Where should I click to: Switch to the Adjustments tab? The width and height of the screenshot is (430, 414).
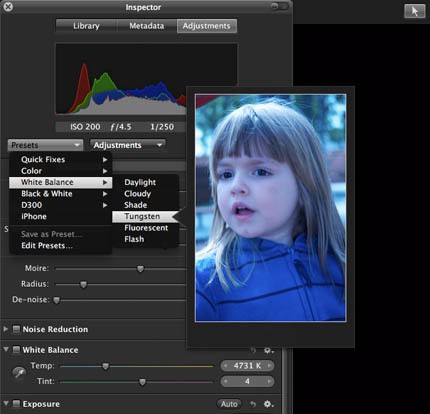click(207, 26)
